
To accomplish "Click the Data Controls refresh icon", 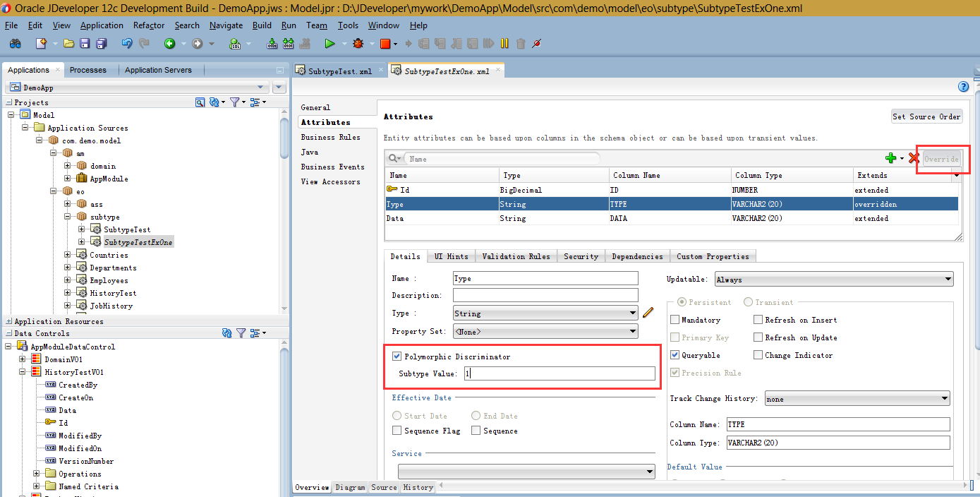I will click(x=226, y=333).
